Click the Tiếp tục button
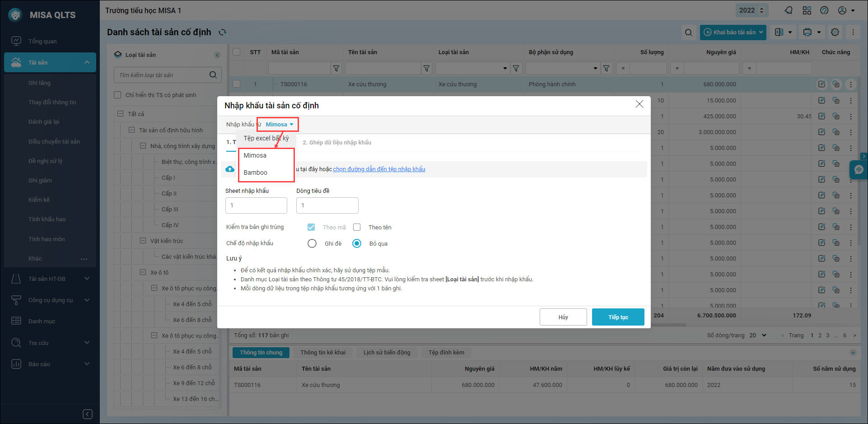The image size is (868, 424). coord(618,317)
